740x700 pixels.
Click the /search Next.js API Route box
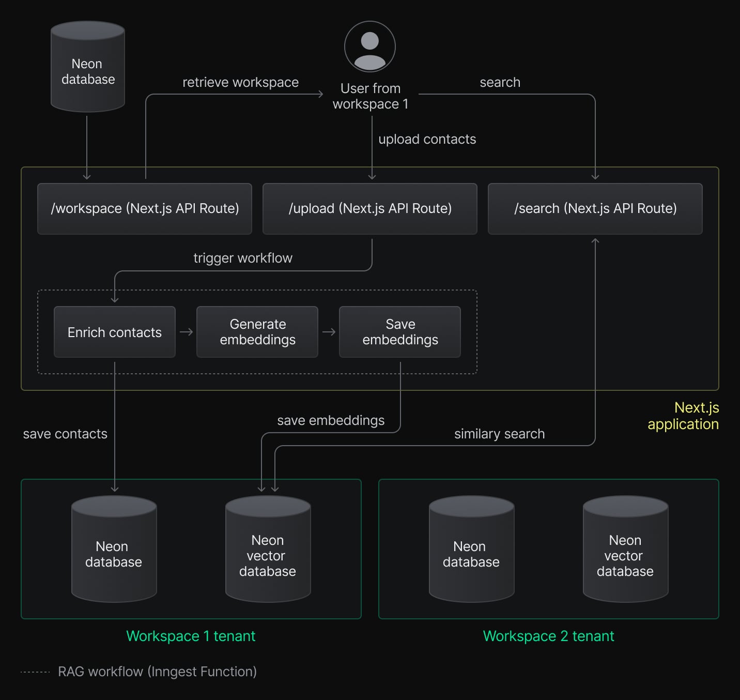(x=595, y=208)
